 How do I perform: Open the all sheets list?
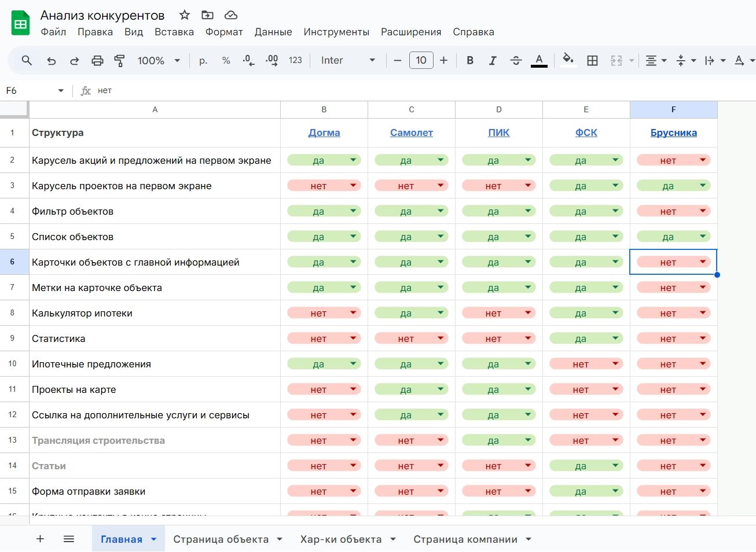point(69,539)
